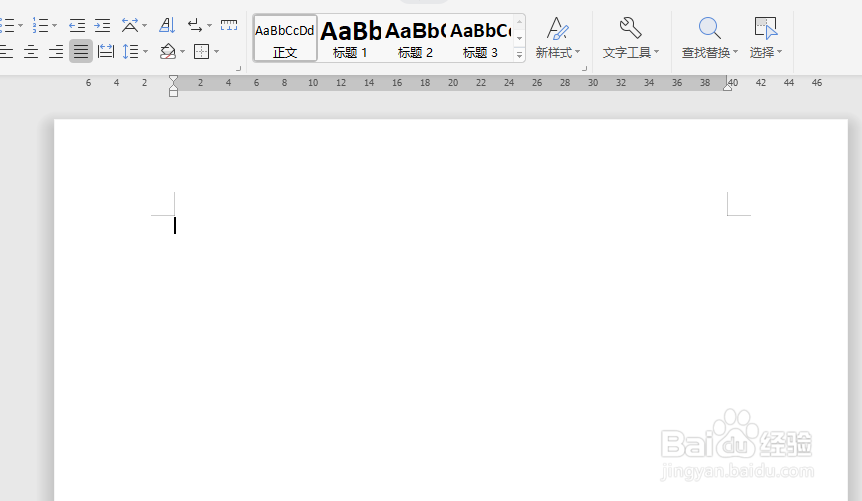This screenshot has height=501, width=862.
Task: Align text right
Action: pos(56,52)
